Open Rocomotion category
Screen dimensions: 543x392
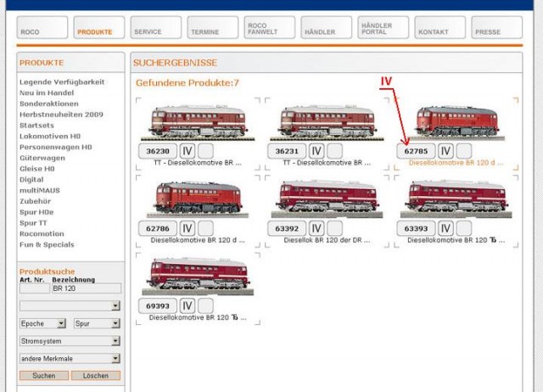(42, 233)
